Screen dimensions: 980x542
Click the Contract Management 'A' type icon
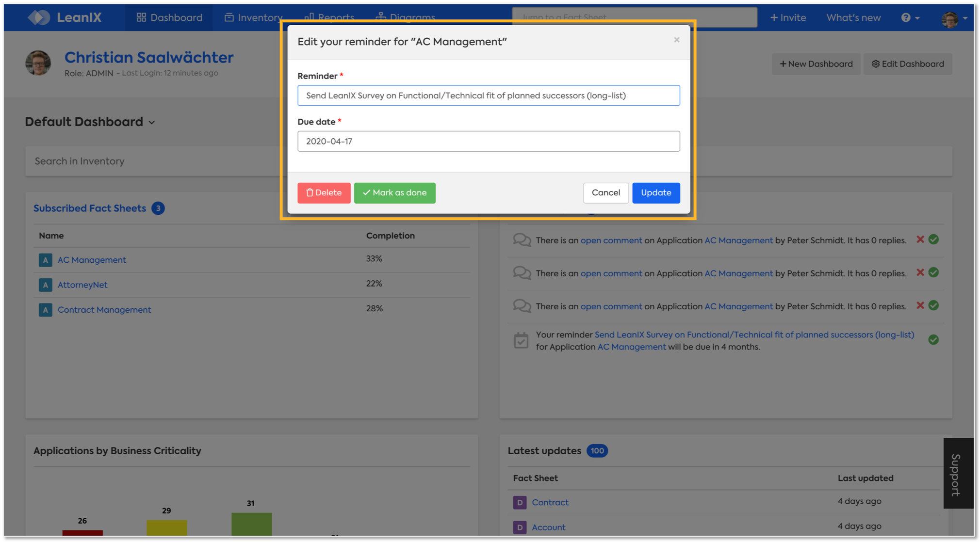[x=45, y=310]
